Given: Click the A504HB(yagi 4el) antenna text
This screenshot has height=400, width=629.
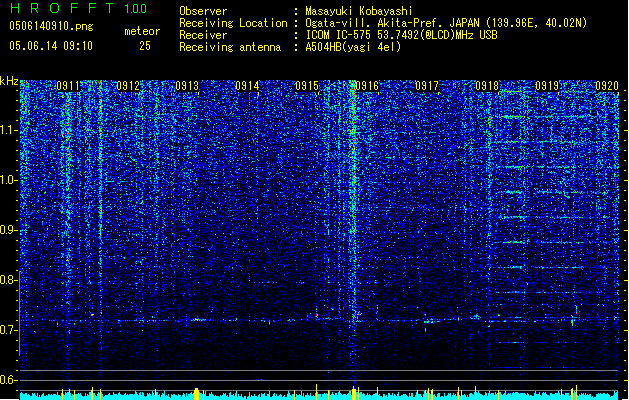Looking at the screenshot, I should (x=353, y=47).
